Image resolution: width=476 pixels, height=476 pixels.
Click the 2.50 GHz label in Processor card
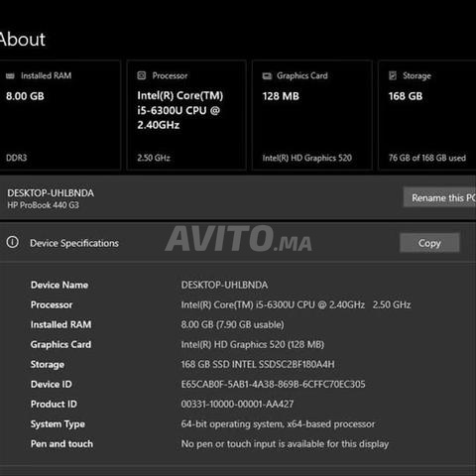[x=154, y=158]
